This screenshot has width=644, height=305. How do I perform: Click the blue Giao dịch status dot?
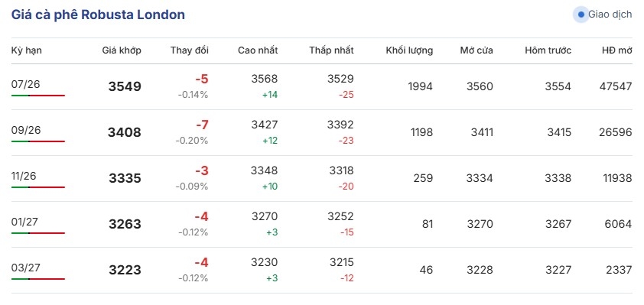(581, 15)
